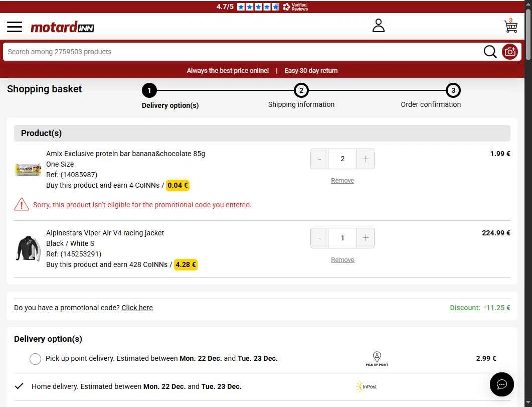Open protein bar product thumbnail

(x=28, y=169)
